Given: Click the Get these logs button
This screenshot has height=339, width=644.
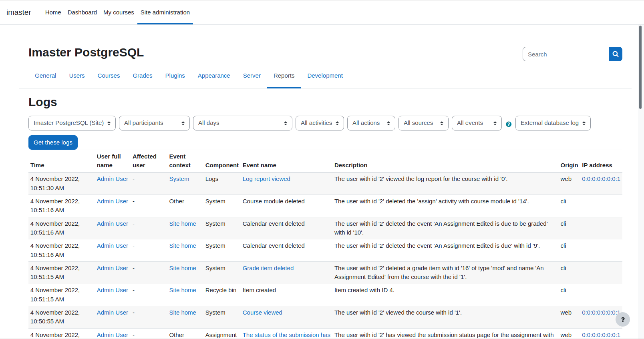Looking at the screenshot, I should coord(53,142).
